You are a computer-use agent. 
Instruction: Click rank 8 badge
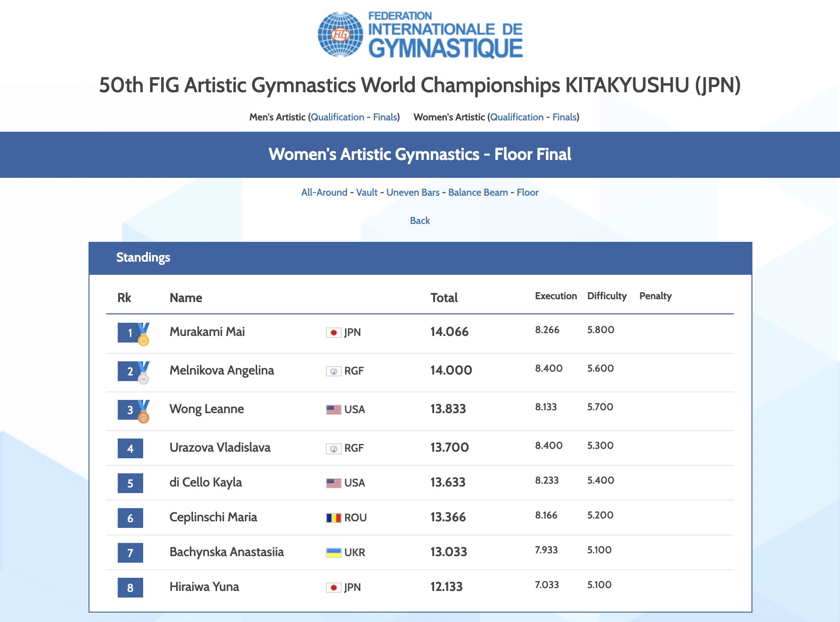(130, 588)
